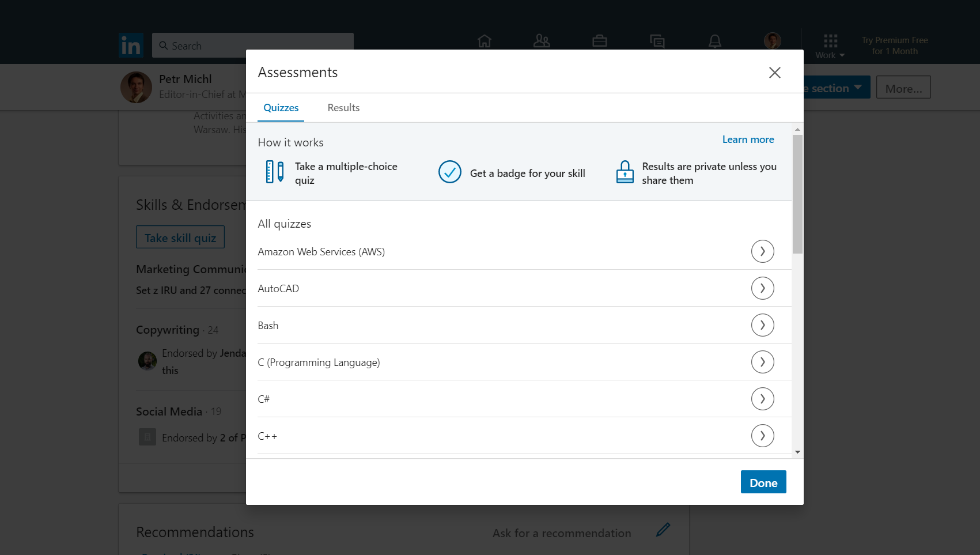Click the scrollbar up arrow
The width and height of the screenshot is (980, 555).
(x=797, y=130)
